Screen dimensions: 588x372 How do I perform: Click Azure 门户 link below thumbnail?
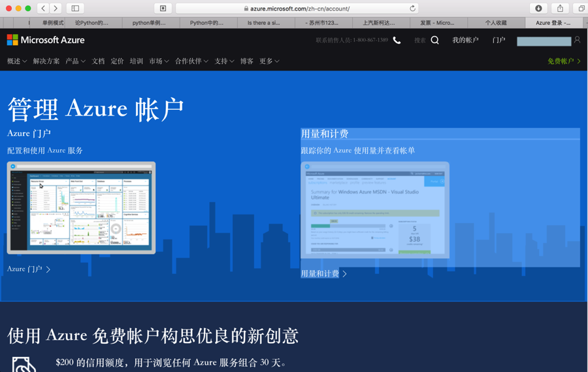[x=29, y=269]
